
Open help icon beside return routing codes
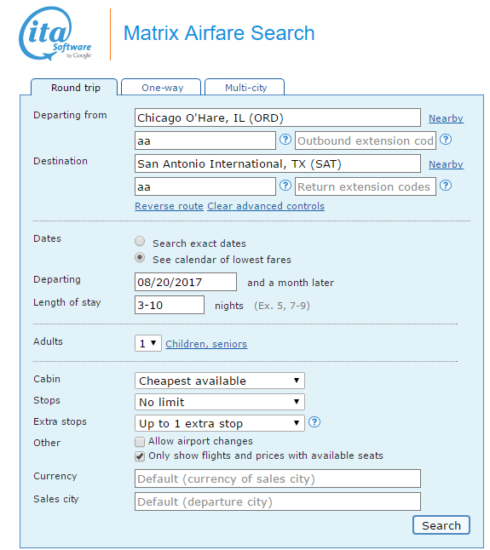coord(285,186)
